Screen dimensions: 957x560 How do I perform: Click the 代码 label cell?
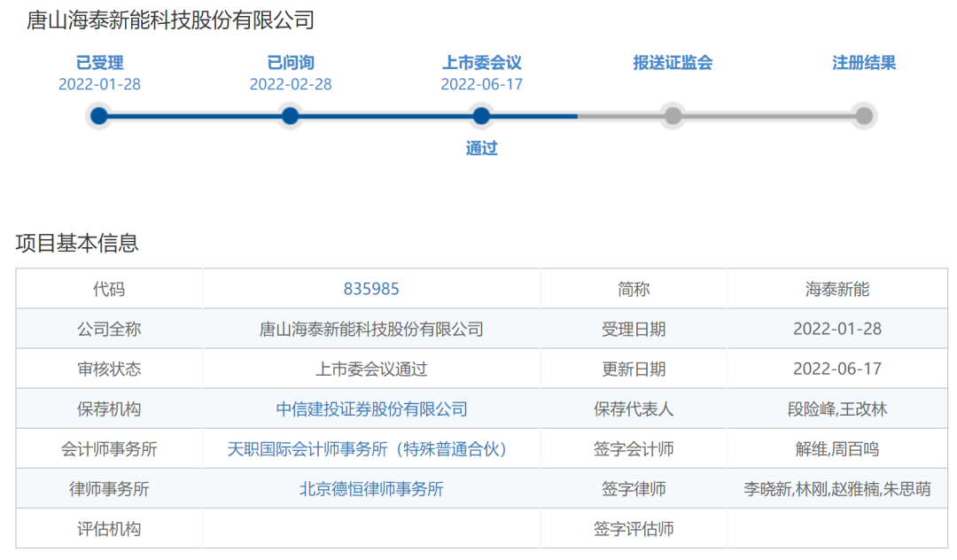(109, 289)
